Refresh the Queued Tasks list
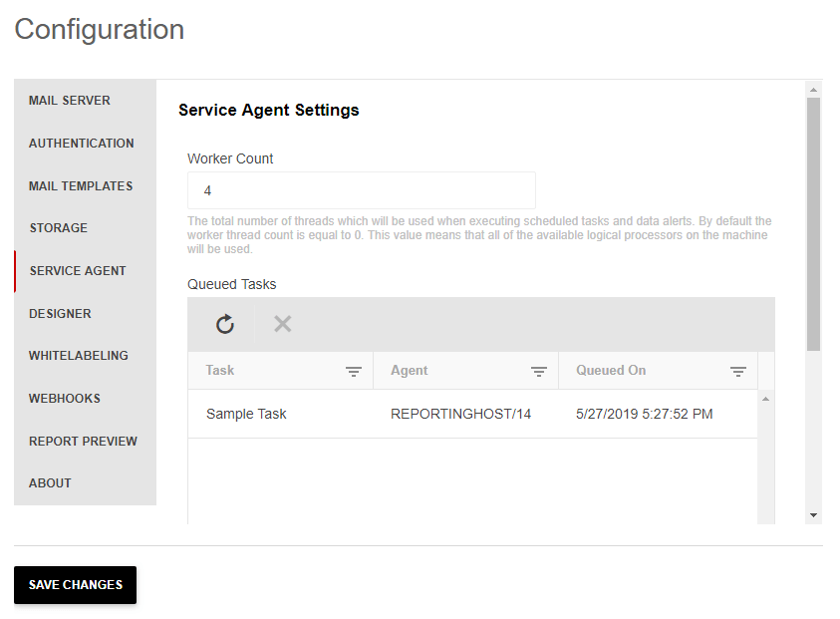 [x=225, y=324]
